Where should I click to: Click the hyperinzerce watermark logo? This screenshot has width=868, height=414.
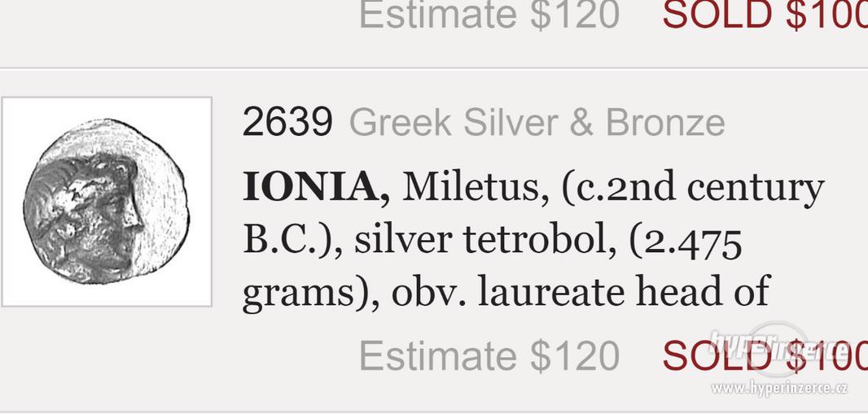click(781, 347)
